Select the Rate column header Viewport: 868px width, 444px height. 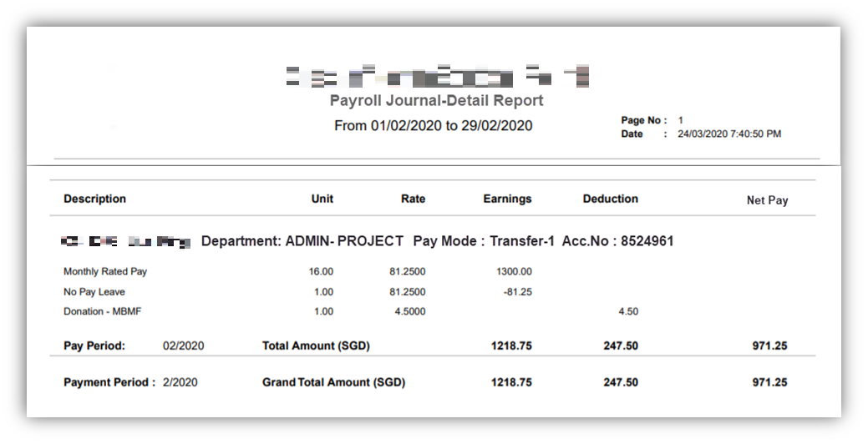click(413, 199)
